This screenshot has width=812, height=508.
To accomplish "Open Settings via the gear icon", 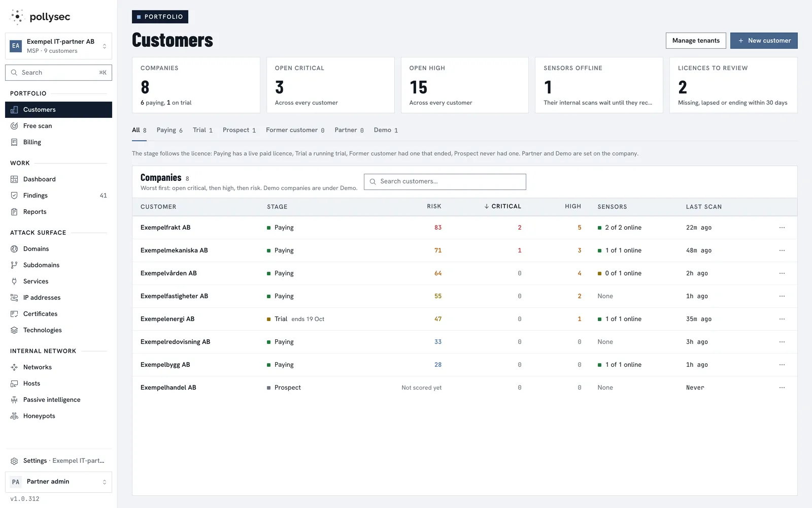I will tap(14, 461).
